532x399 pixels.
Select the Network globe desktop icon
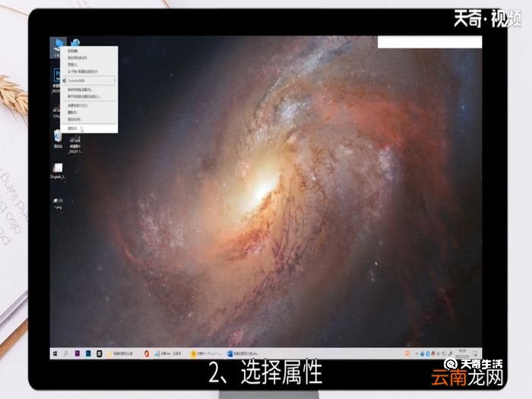[x=75, y=43]
